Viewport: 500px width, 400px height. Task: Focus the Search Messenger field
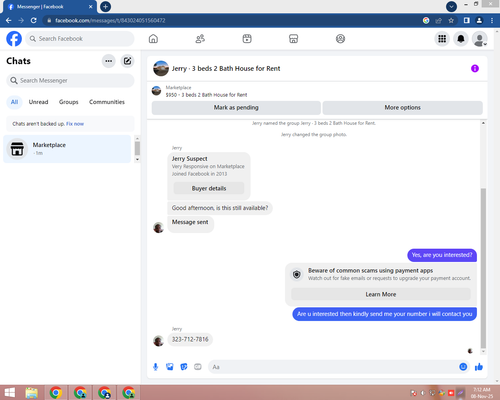click(70, 81)
